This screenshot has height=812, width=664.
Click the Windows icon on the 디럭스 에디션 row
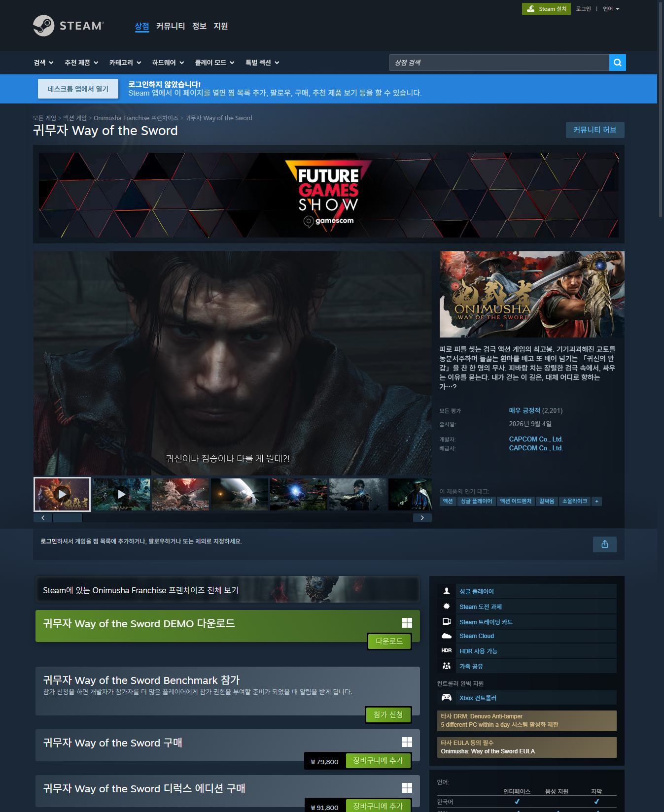407,788
